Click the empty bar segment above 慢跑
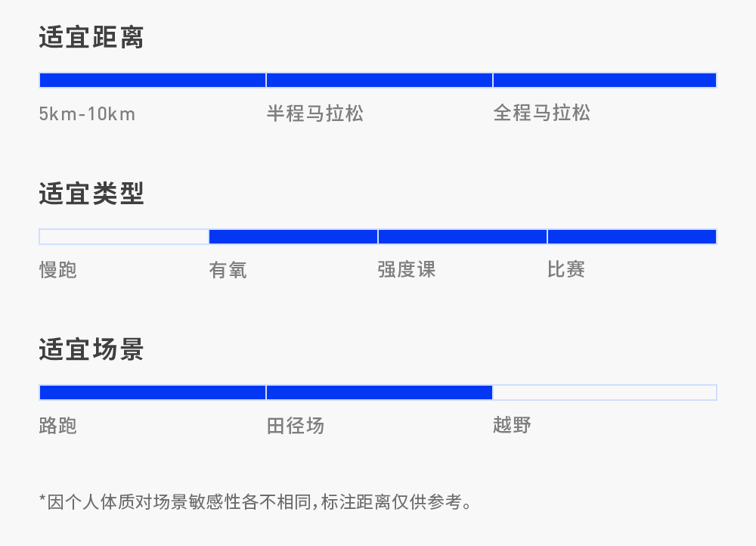Image resolution: width=756 pixels, height=546 pixels. 124,237
